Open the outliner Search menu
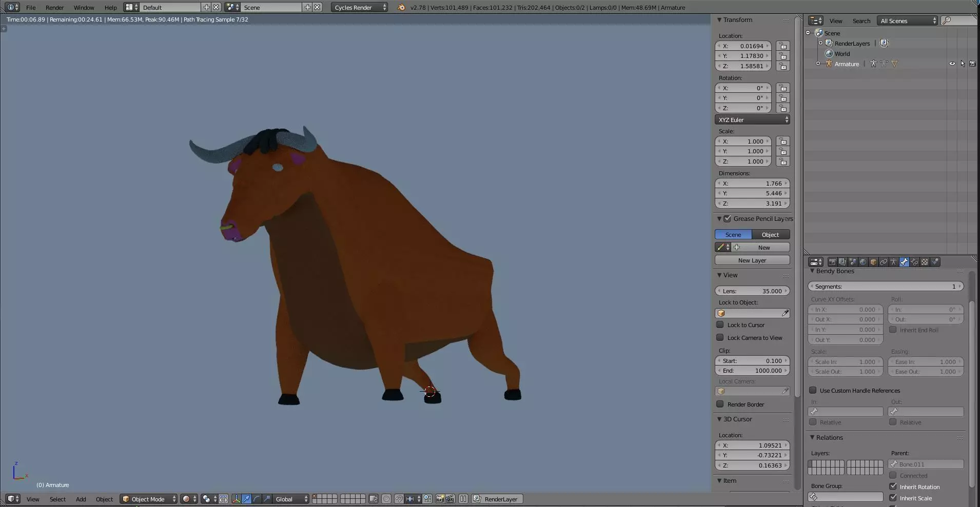Image resolution: width=980 pixels, height=507 pixels. [x=861, y=21]
